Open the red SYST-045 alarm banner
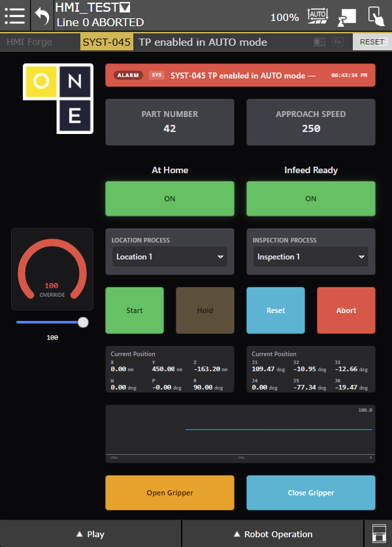The image size is (392, 547). tap(240, 75)
